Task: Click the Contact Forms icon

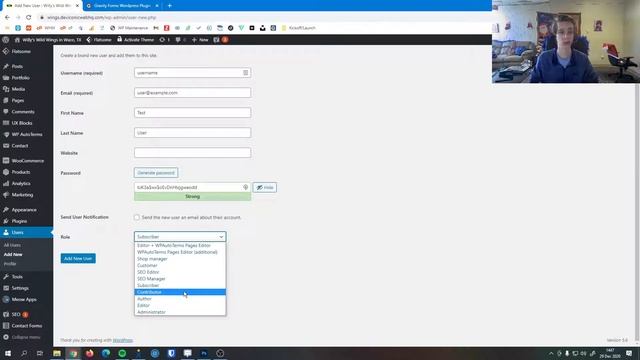Action: point(6,326)
